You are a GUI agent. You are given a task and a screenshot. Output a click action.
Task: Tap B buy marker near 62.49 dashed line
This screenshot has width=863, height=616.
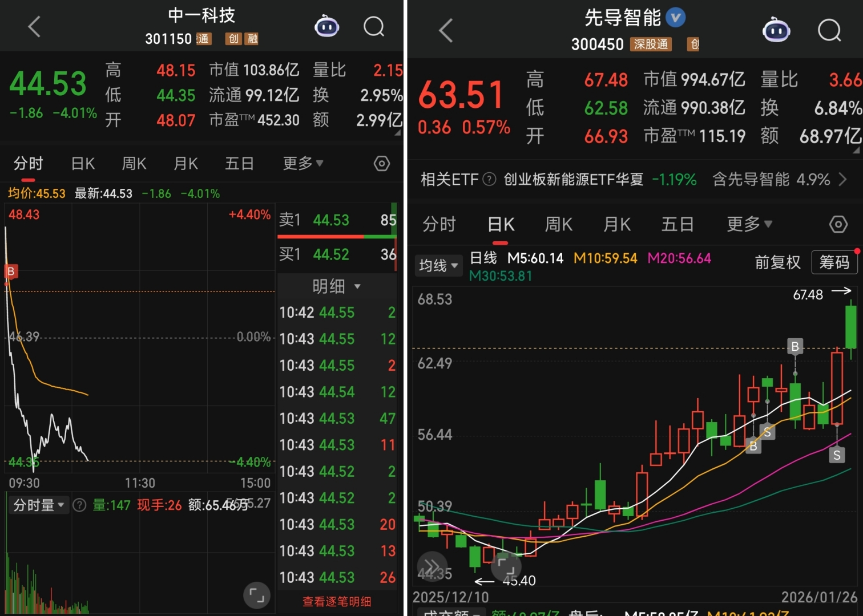795,346
